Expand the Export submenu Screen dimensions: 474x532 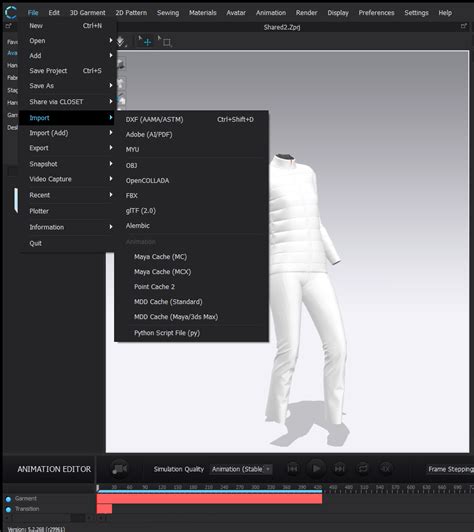[x=68, y=148]
